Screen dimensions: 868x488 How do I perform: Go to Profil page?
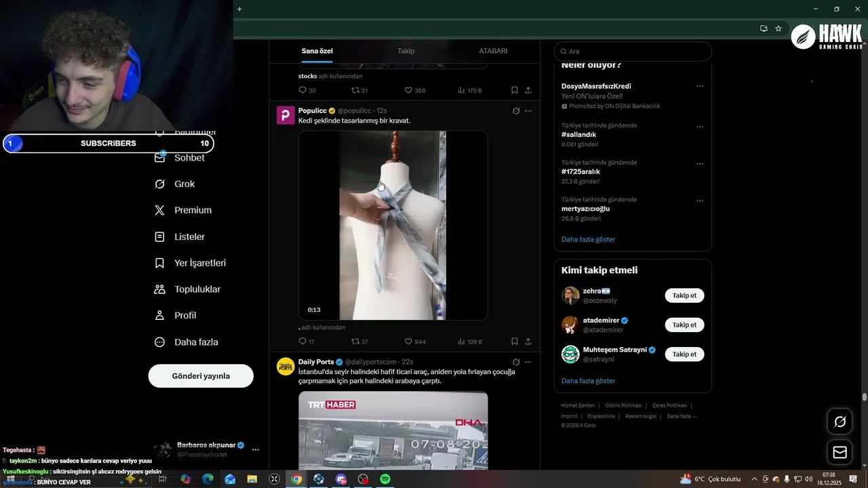[175, 316]
